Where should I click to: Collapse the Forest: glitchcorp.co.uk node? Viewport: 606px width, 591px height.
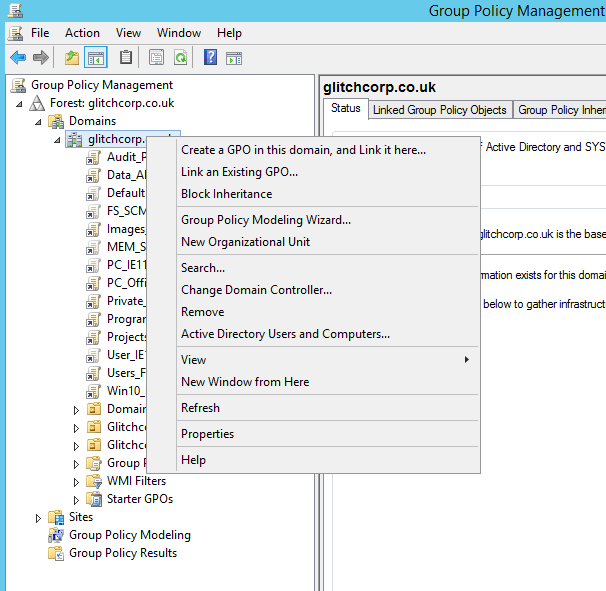19,104
